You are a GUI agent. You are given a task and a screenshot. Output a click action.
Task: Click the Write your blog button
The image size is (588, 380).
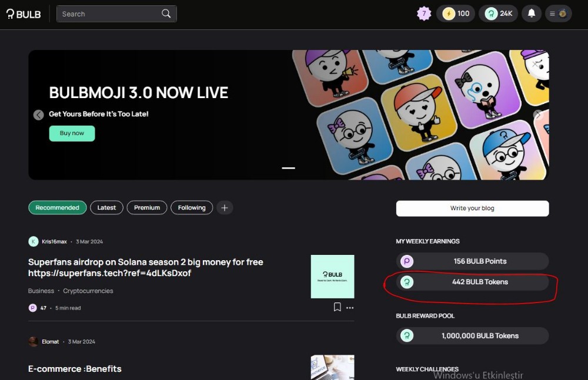coord(472,209)
